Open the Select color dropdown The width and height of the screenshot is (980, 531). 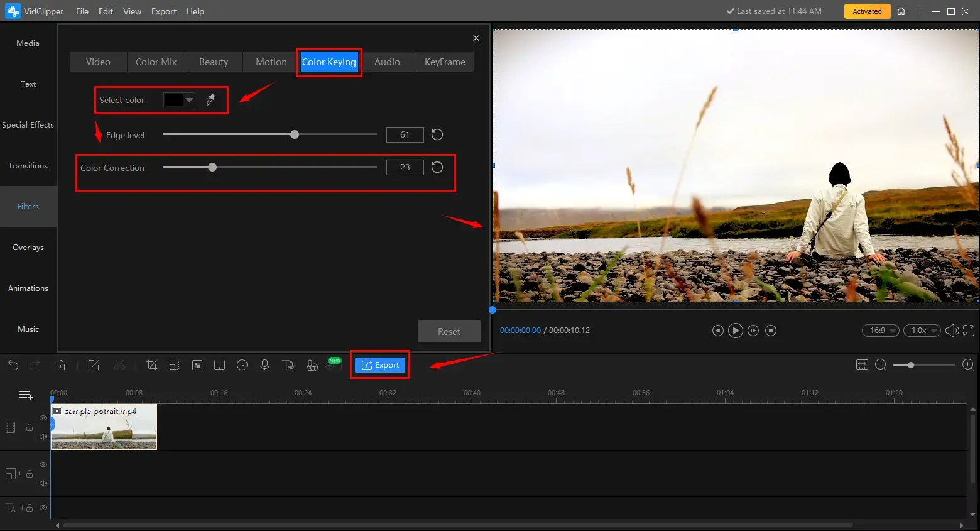click(x=189, y=100)
